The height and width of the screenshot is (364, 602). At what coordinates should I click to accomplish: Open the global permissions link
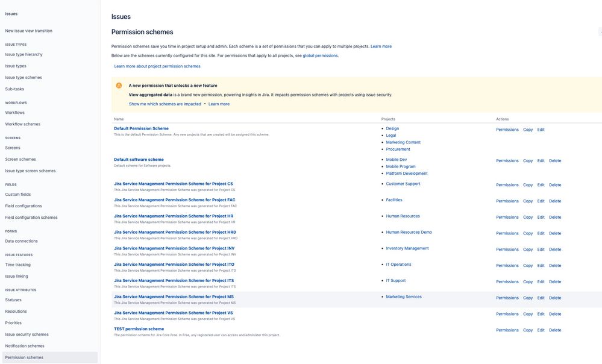click(x=320, y=55)
